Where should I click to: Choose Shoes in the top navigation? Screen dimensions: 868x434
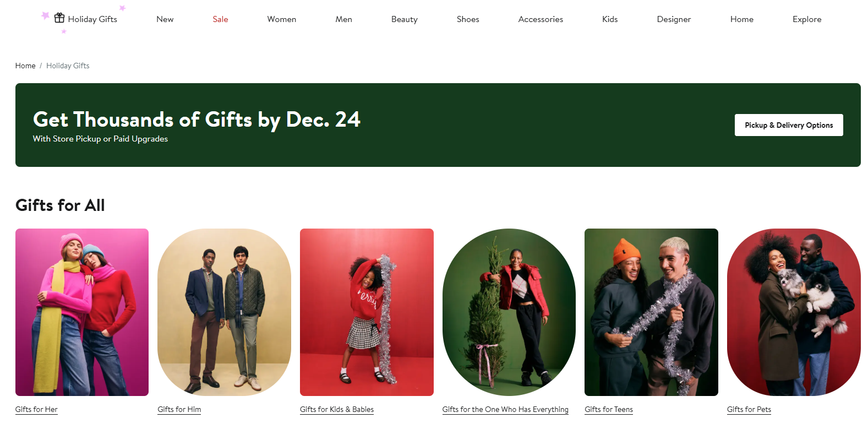468,19
